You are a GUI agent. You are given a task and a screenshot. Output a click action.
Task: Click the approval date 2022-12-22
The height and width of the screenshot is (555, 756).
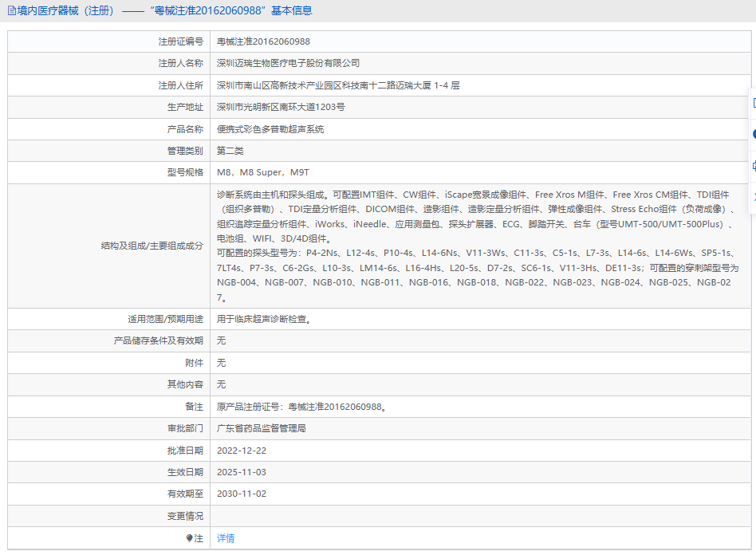(x=242, y=451)
